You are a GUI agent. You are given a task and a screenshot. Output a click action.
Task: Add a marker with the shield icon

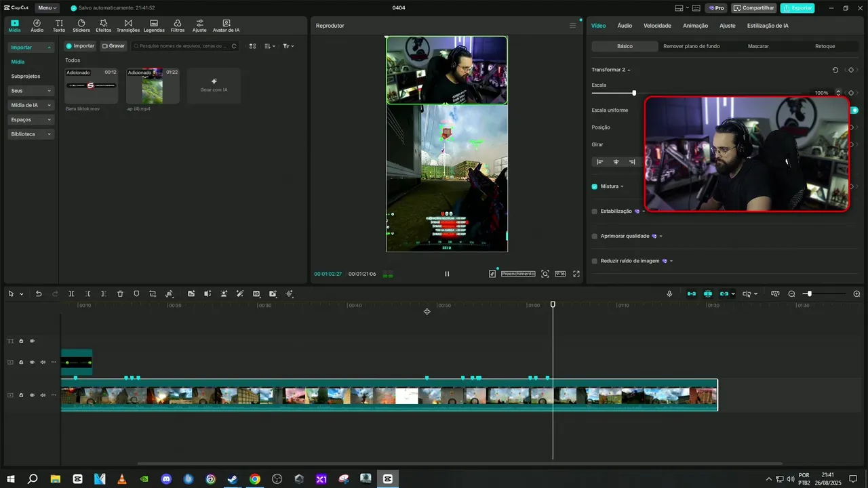(x=136, y=293)
